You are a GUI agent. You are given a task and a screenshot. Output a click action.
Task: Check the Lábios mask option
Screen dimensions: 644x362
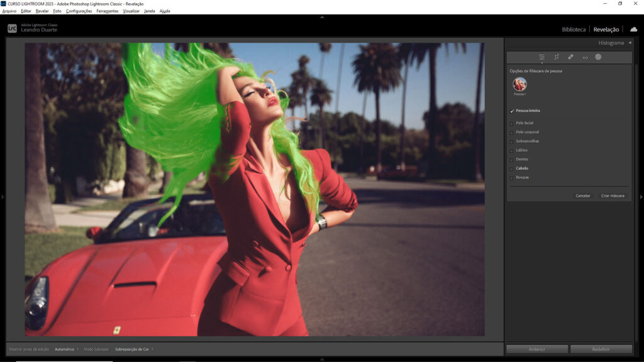[511, 151]
